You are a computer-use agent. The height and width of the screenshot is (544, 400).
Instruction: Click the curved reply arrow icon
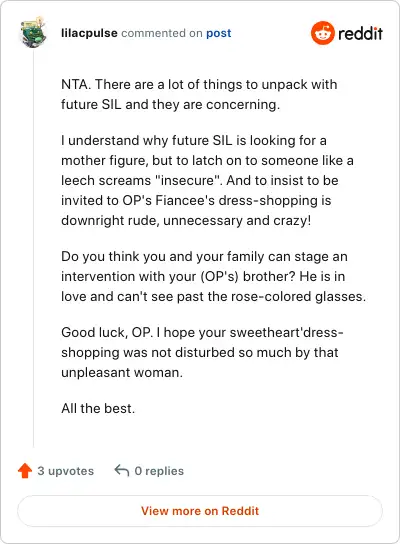tap(122, 470)
